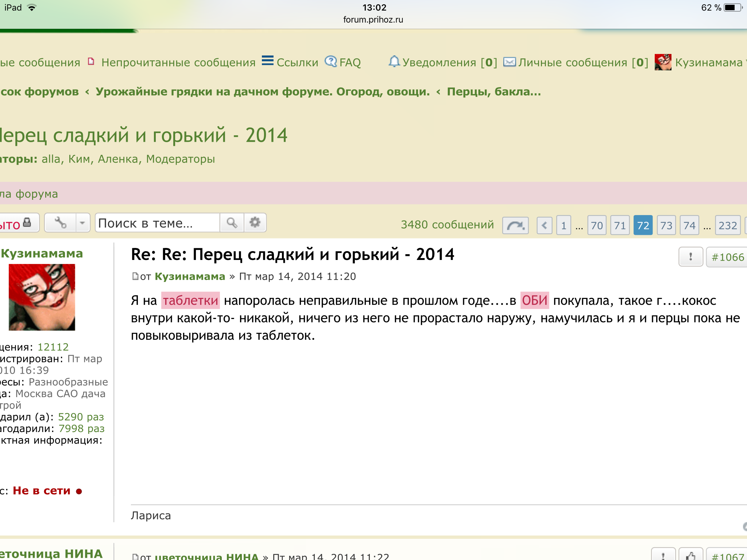747x560 pixels.
Task: Open 'Личные сообщения [0]' link
Action: pyautogui.click(x=583, y=62)
